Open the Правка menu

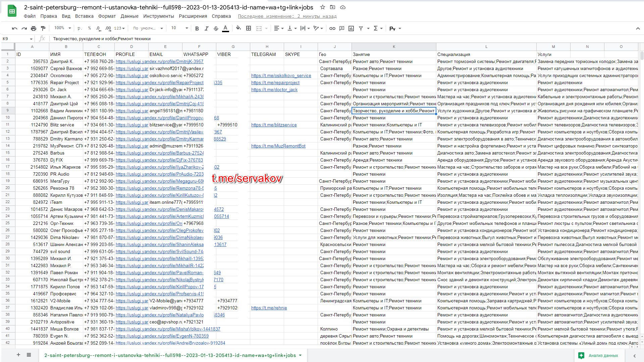(x=49, y=16)
